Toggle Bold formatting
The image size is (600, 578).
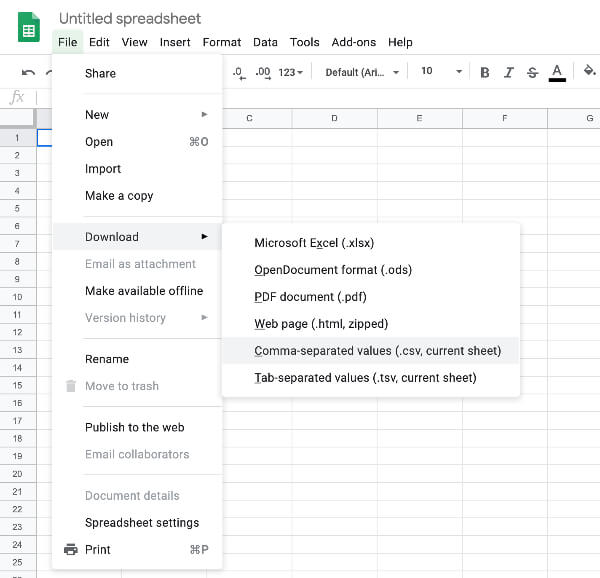485,72
